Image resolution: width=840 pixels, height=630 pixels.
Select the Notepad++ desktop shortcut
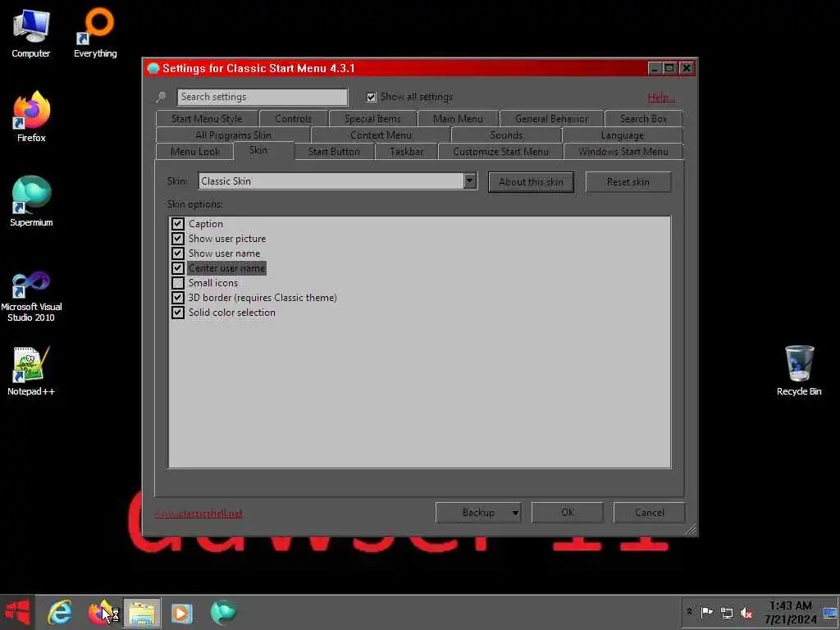click(31, 372)
